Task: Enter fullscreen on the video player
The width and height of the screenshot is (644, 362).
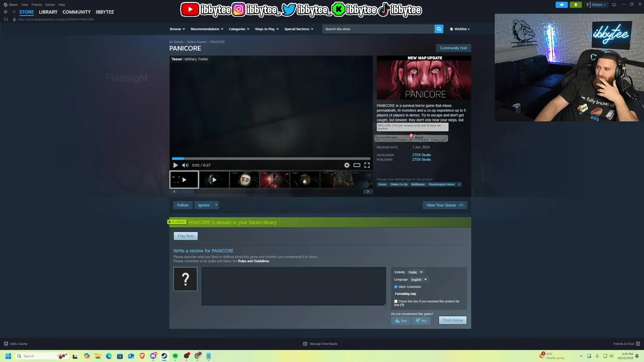Action: click(x=367, y=165)
